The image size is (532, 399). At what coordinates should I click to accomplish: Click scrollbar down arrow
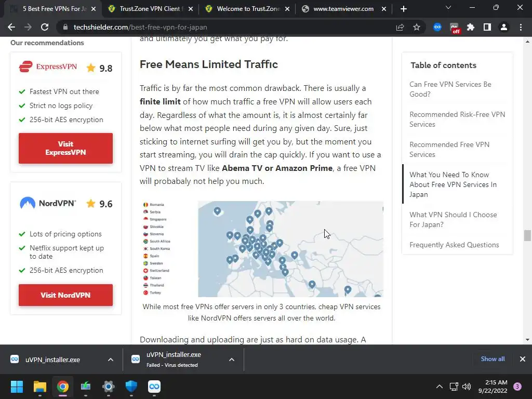(527, 340)
